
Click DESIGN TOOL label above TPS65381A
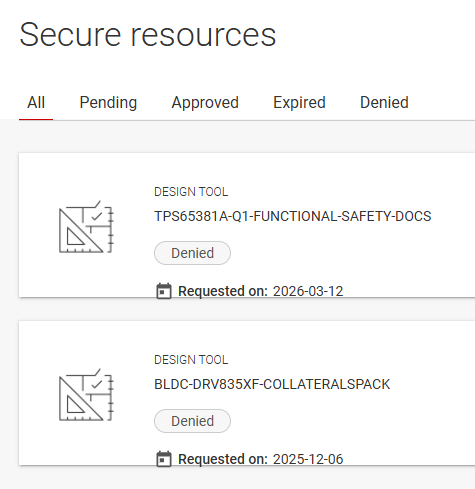click(x=191, y=192)
